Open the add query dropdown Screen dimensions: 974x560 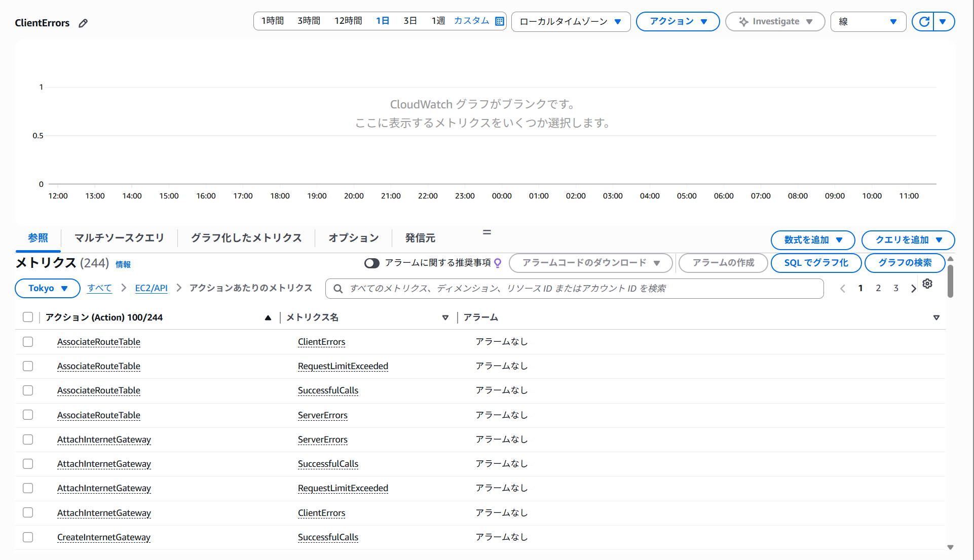(908, 240)
